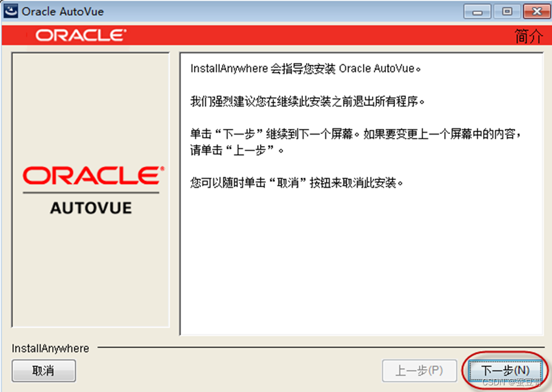
Task: Click the 下一步(N) next button
Action: [x=505, y=371]
